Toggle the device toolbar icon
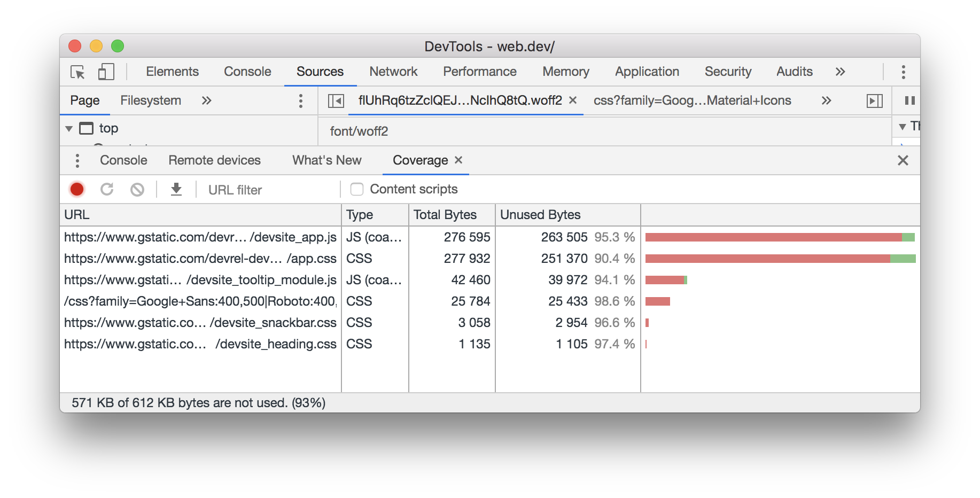The height and width of the screenshot is (498, 980). coord(105,72)
